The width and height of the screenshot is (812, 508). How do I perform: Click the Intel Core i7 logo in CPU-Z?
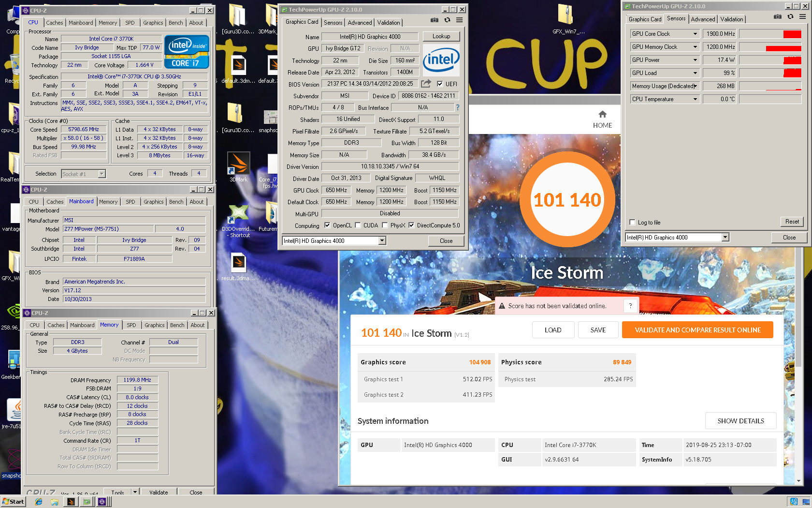click(187, 51)
